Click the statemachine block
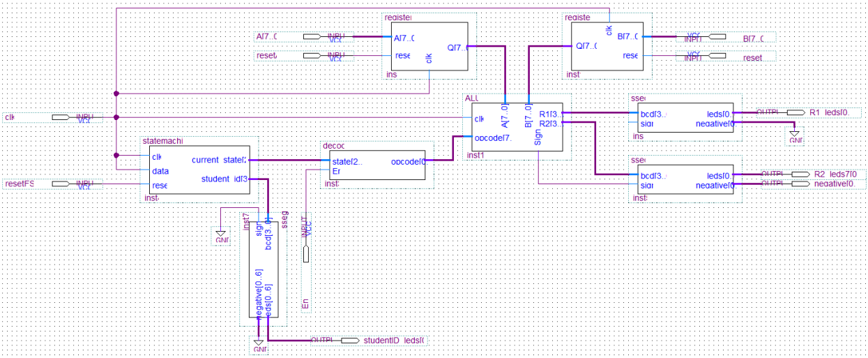This screenshot has height=358, width=868. (199, 170)
